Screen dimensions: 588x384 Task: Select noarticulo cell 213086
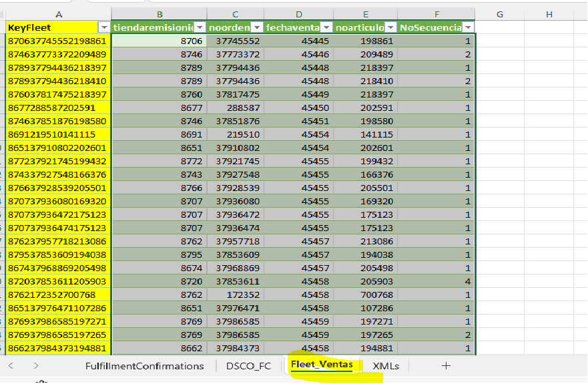(366, 241)
